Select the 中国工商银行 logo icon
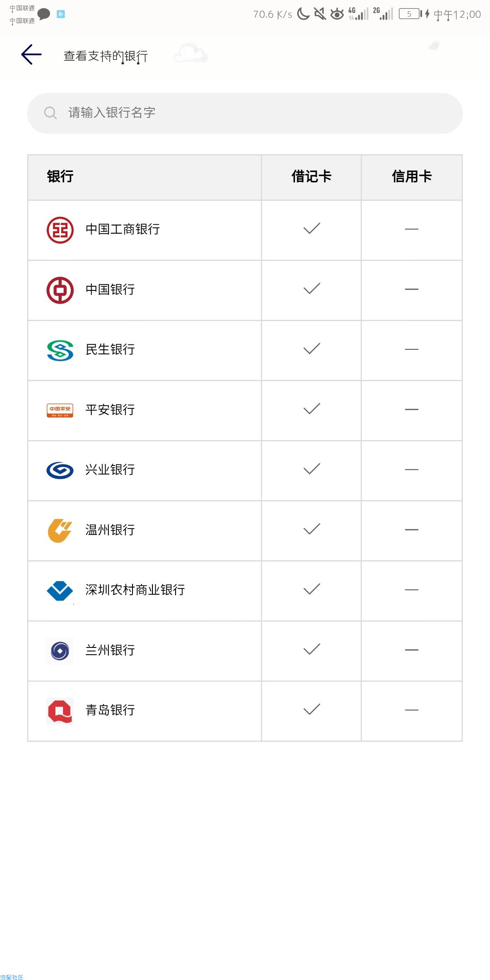This screenshot has height=980, width=490. pos(60,230)
